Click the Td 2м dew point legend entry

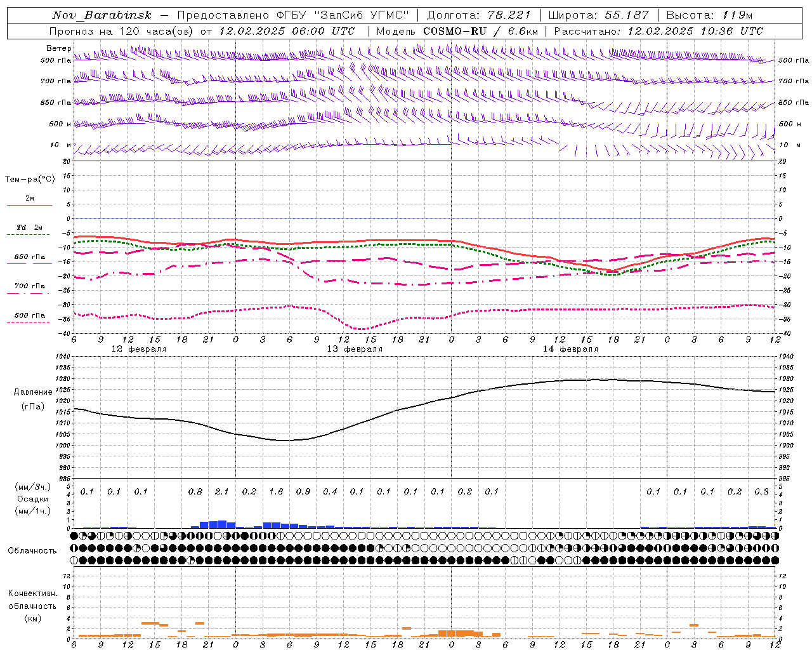tap(30, 227)
